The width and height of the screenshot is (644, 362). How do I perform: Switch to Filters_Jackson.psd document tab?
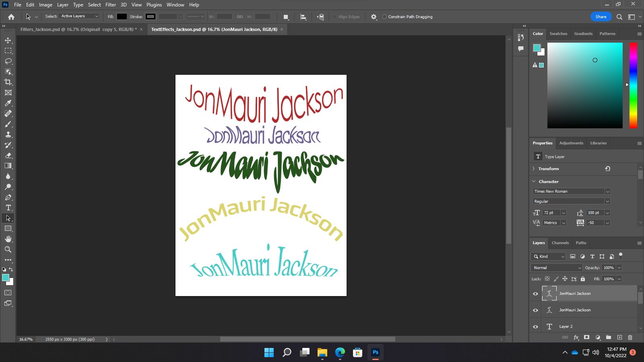click(78, 29)
